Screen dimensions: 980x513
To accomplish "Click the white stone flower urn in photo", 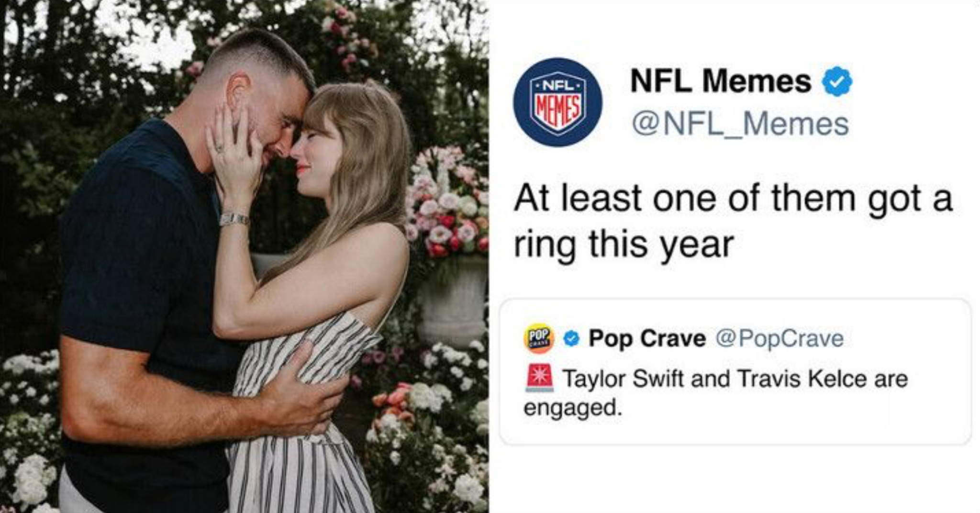I will (453, 301).
